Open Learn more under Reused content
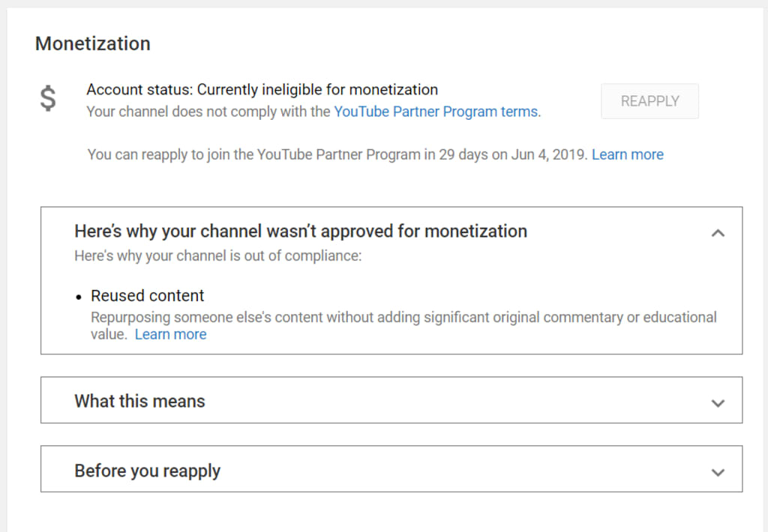 170,334
